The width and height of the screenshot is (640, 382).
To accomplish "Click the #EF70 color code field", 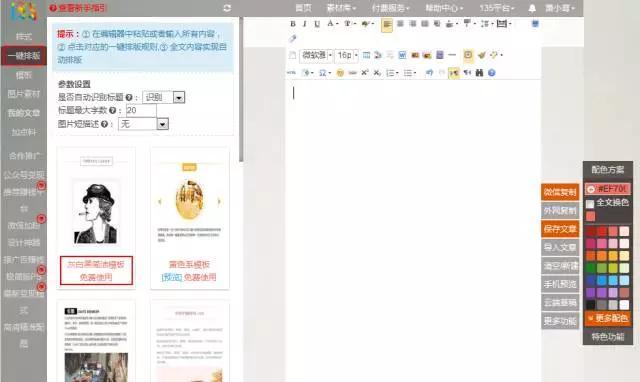I will pyautogui.click(x=608, y=189).
